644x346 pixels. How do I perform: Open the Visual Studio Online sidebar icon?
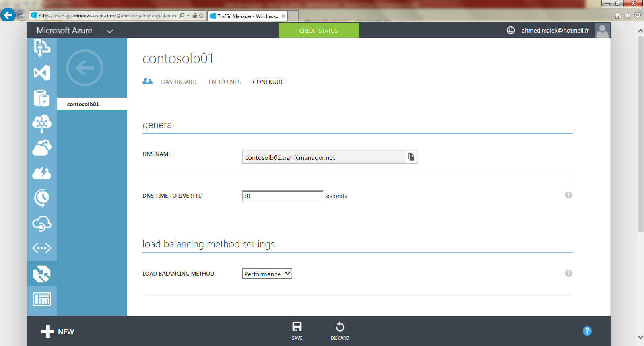[x=42, y=73]
